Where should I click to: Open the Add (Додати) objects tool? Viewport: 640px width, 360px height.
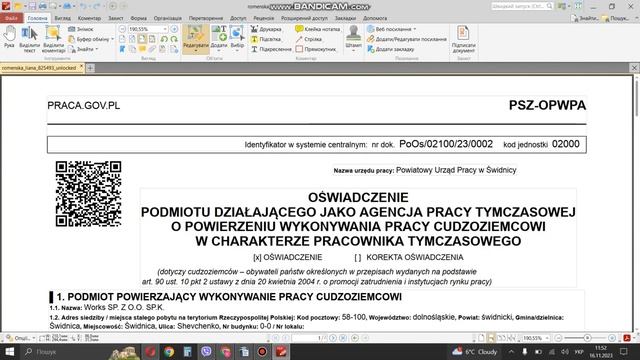coord(219,38)
